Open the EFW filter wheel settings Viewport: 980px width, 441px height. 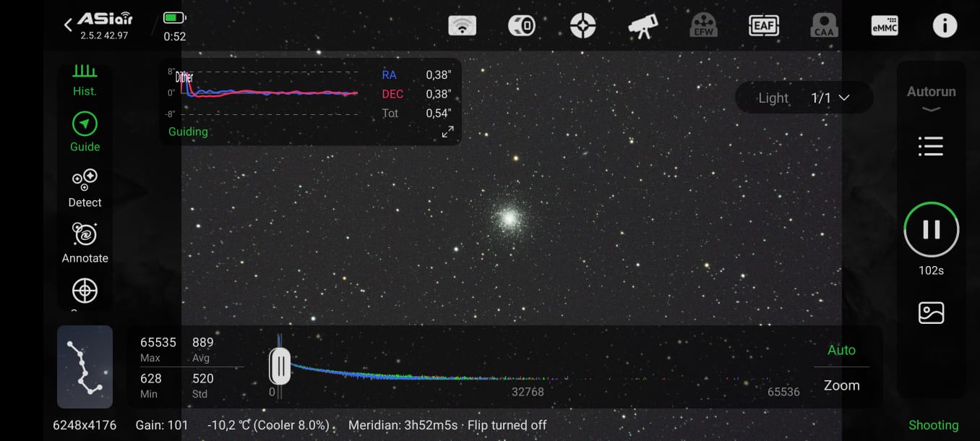pyautogui.click(x=703, y=26)
